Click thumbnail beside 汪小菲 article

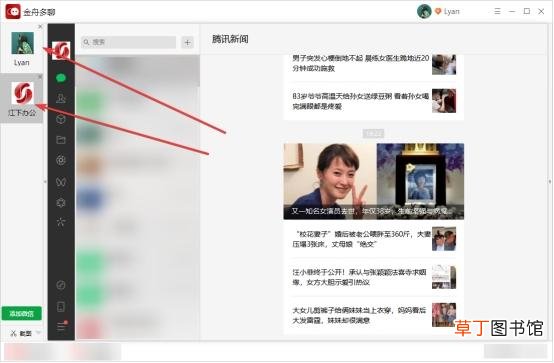click(444, 277)
